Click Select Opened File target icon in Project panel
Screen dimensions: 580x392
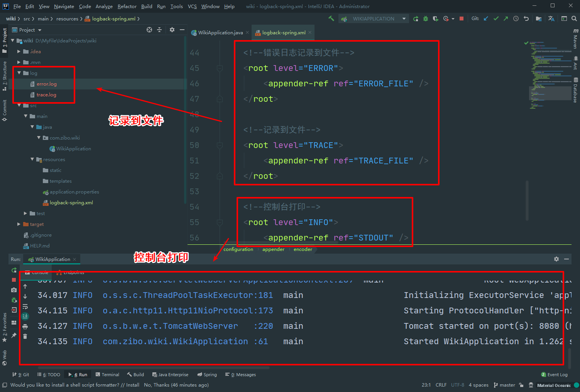click(x=149, y=30)
